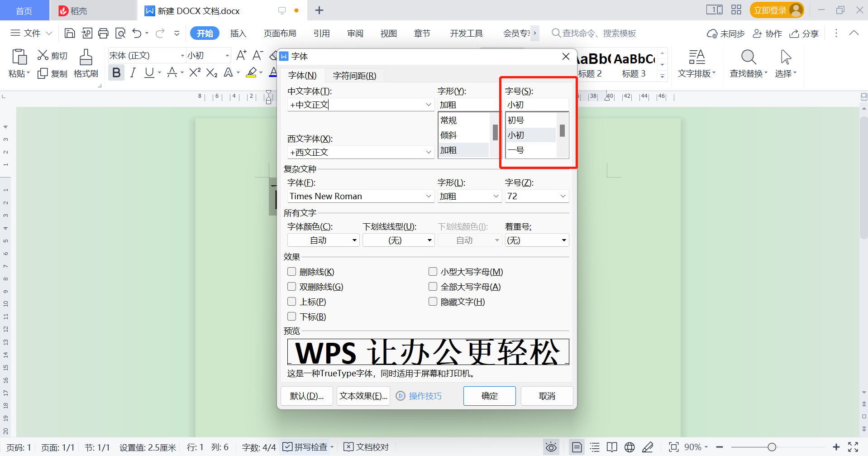Check All caps (全部大写字母) checkbox
Image resolution: width=868 pixels, height=456 pixels.
click(433, 287)
